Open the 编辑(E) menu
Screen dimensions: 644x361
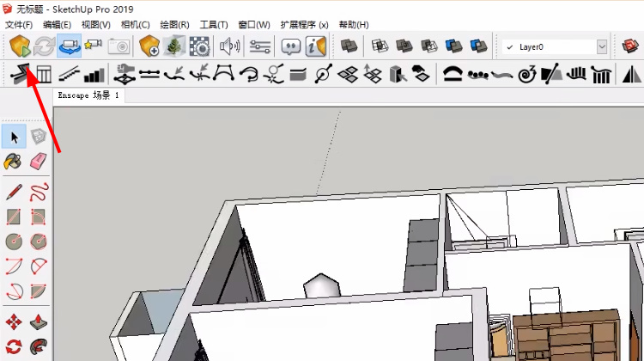[57, 25]
